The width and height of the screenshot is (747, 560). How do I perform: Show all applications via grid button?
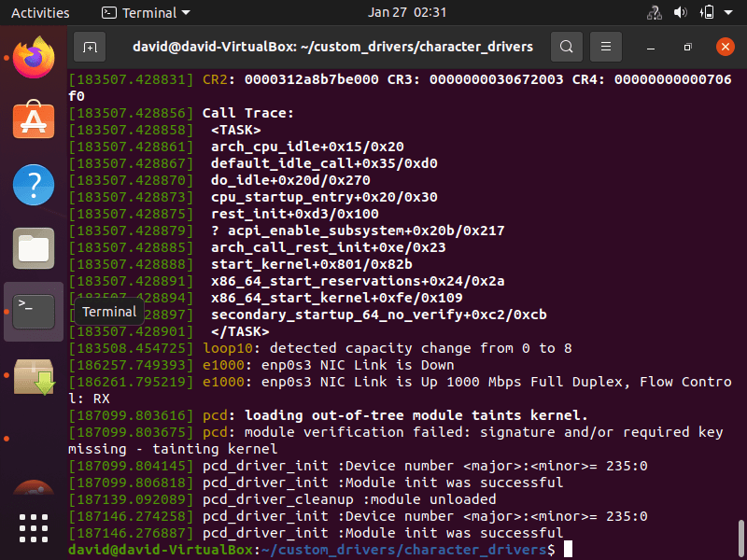34,527
